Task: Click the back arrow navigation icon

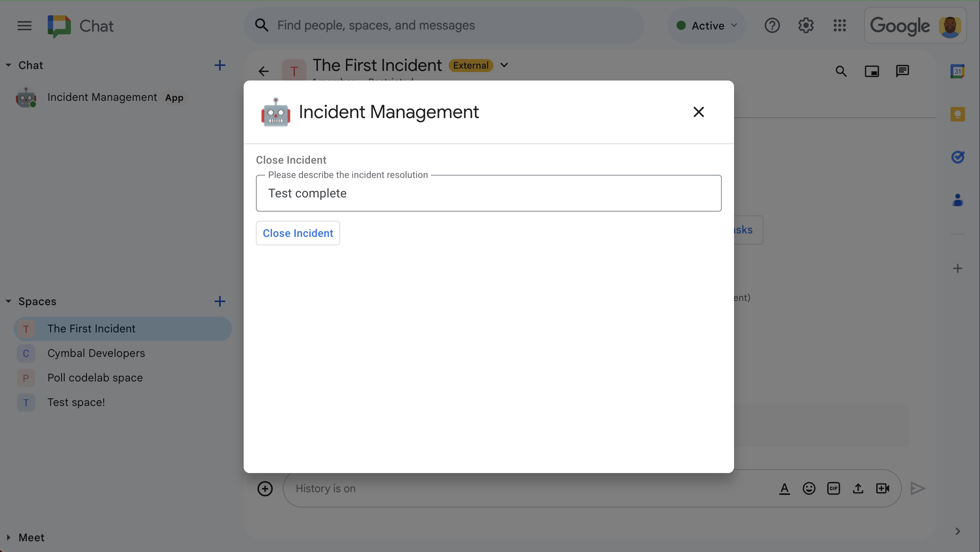Action: (x=263, y=71)
